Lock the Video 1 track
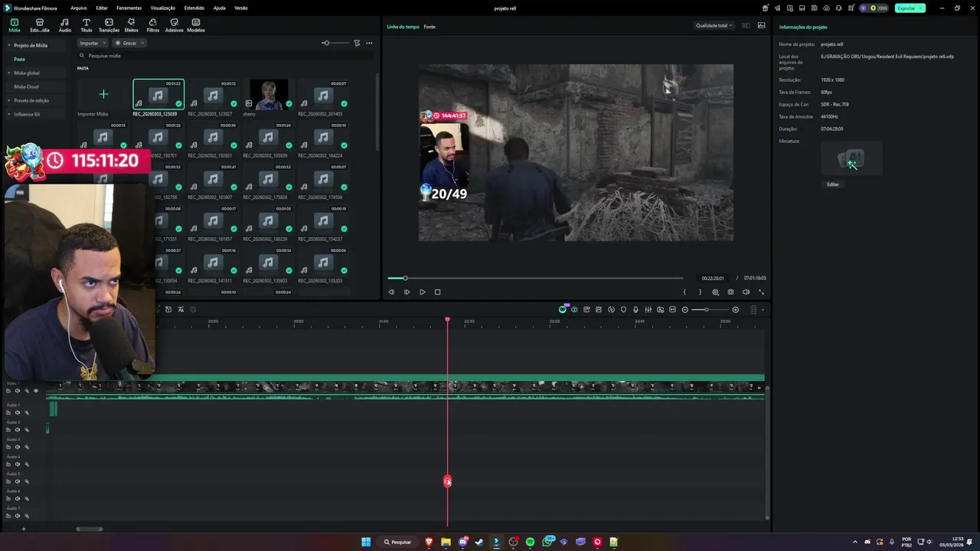This screenshot has height=551, width=980. pos(8,390)
